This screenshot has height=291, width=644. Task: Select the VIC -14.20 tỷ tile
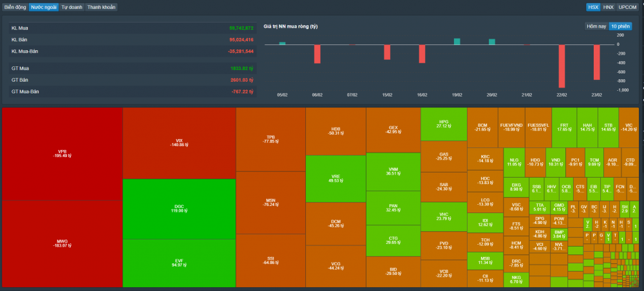click(629, 127)
